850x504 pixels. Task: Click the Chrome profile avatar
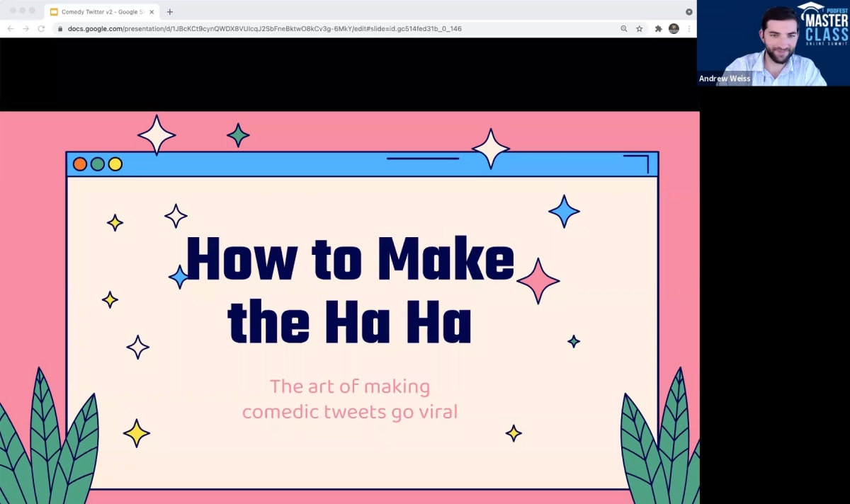point(674,29)
